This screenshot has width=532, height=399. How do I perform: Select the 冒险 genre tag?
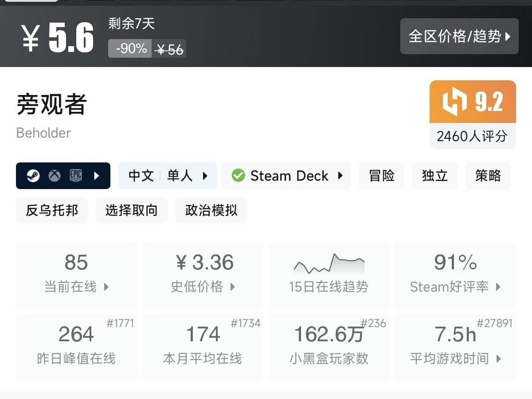click(382, 176)
